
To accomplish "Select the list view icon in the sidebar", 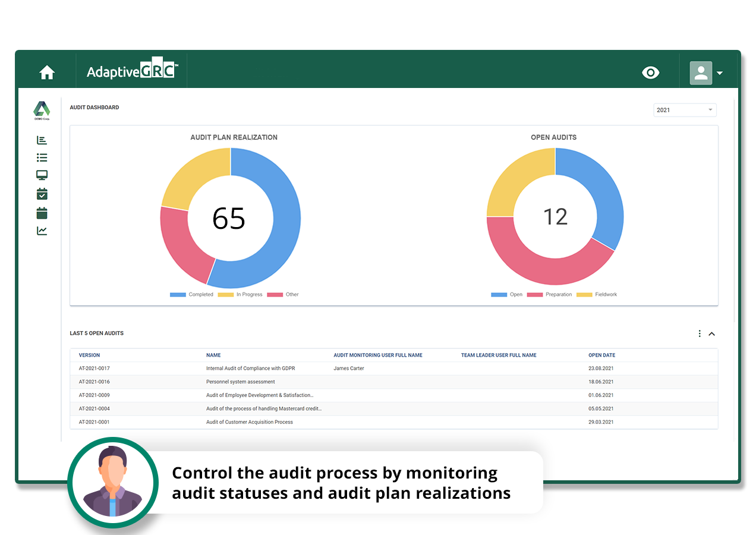I will tap(42, 158).
